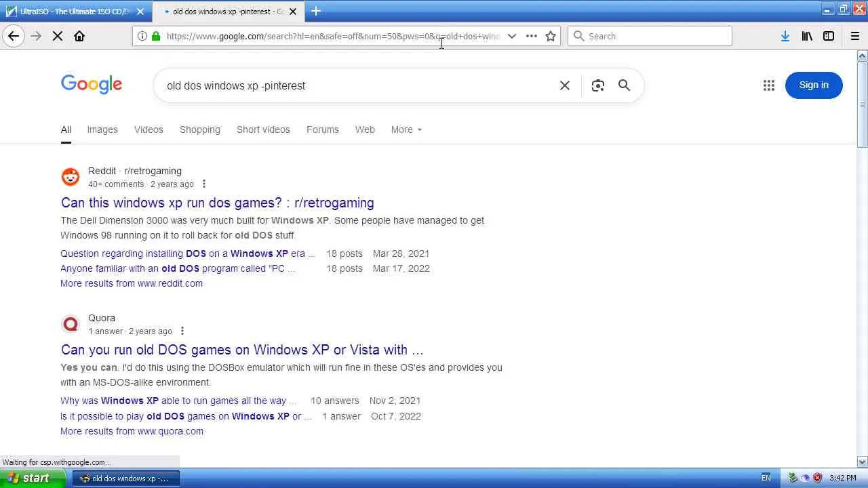Viewport: 868px width, 488px height.
Task: Open options menu for Reddit result
Action: [x=203, y=184]
